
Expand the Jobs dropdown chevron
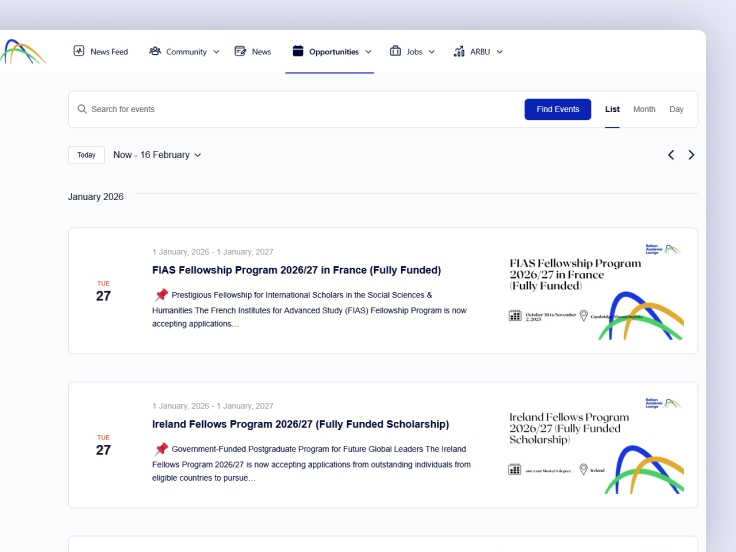tap(431, 52)
